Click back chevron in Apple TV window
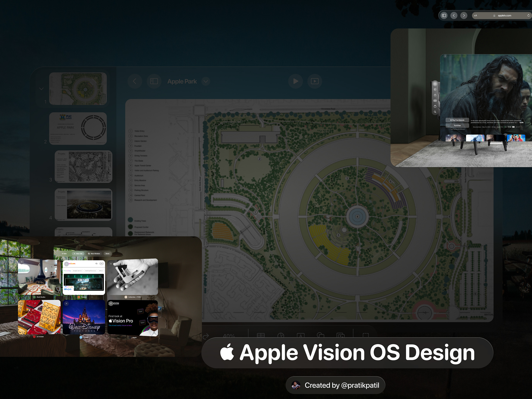The width and height of the screenshot is (532, 399). click(445, 56)
